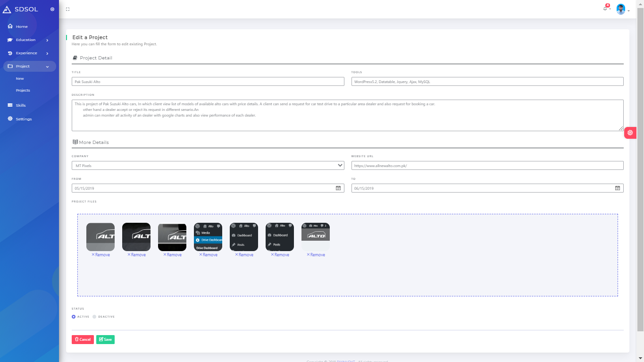Screen dimensions: 644x362
Task: Click the Education graduation cap icon
Action: coord(10,40)
